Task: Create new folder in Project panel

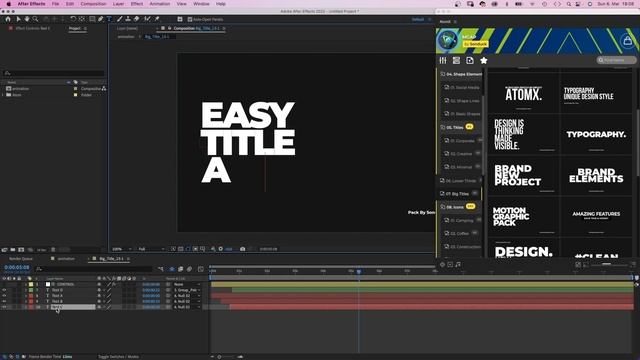Action: click(13, 249)
